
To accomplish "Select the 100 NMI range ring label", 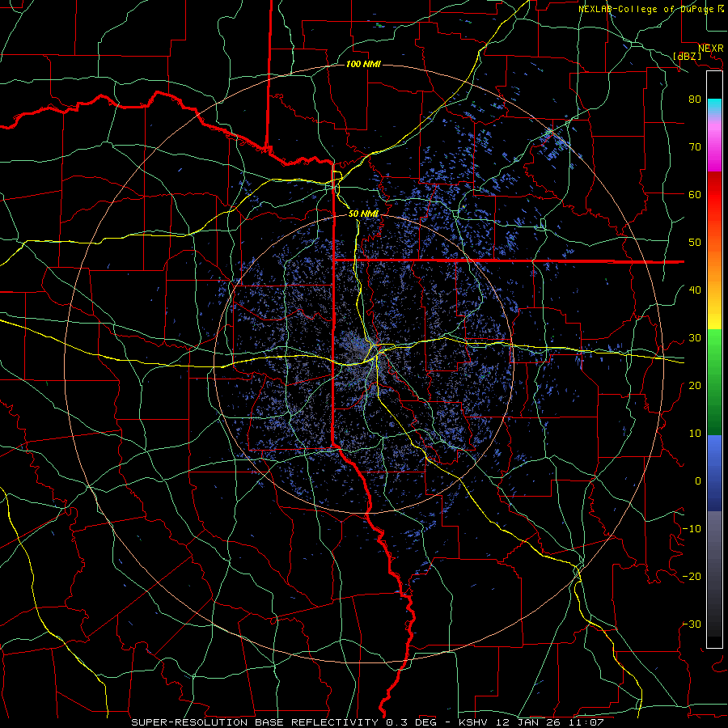I will coord(363,64).
